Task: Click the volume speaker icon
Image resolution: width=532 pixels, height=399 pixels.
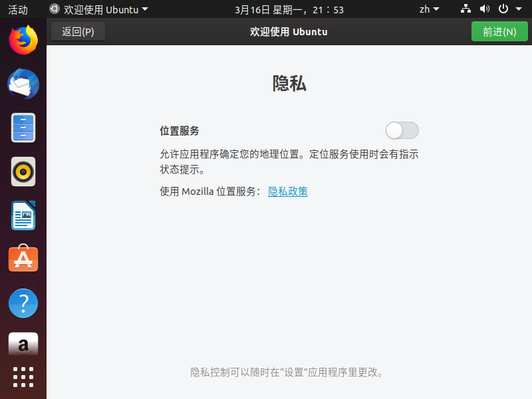Action: point(485,9)
